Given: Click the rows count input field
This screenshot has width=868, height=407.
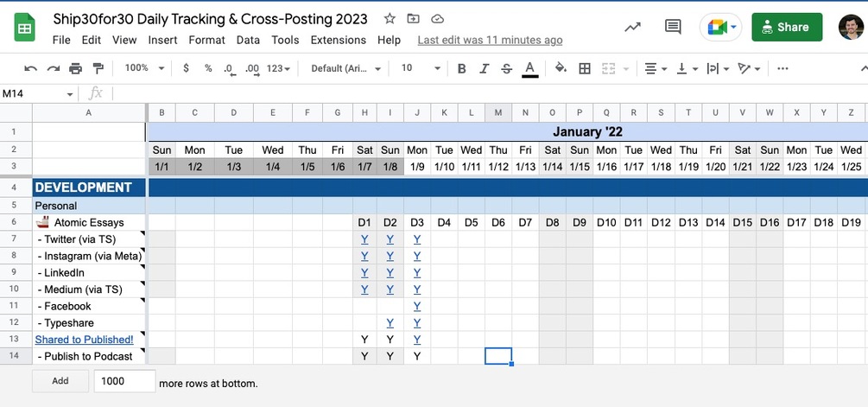Looking at the screenshot, I should click(124, 382).
